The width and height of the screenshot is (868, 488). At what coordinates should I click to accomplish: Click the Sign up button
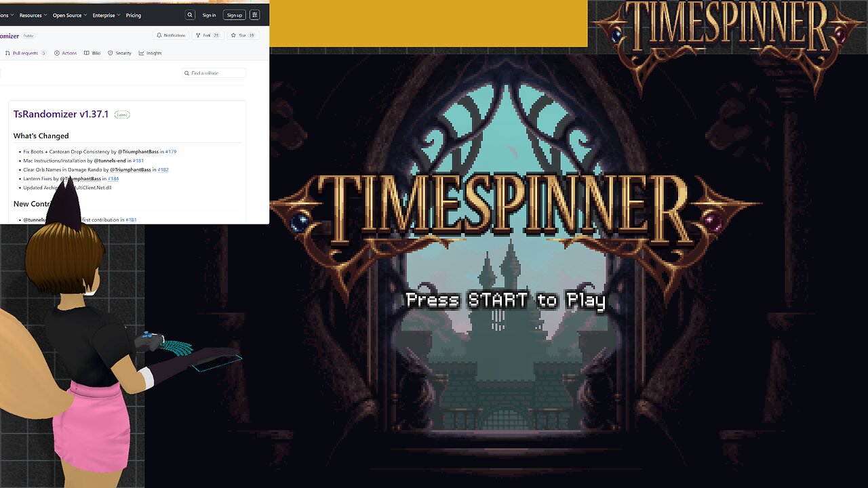point(235,15)
